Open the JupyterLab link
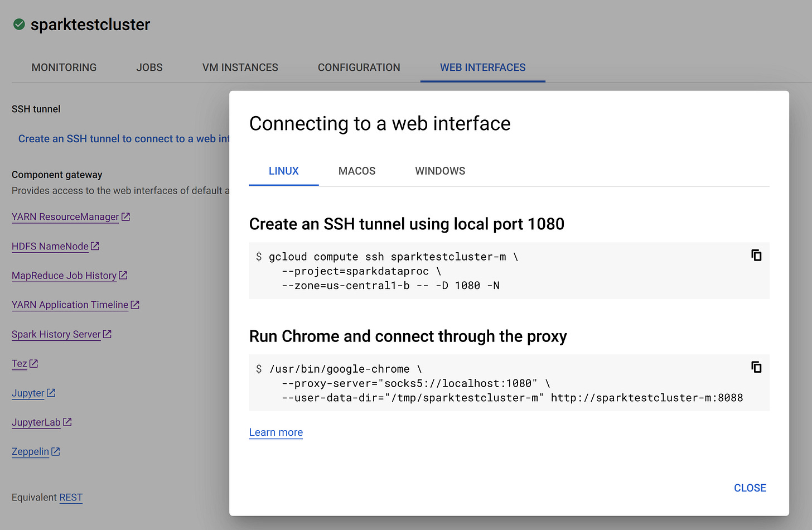This screenshot has height=530, width=812. (x=36, y=422)
